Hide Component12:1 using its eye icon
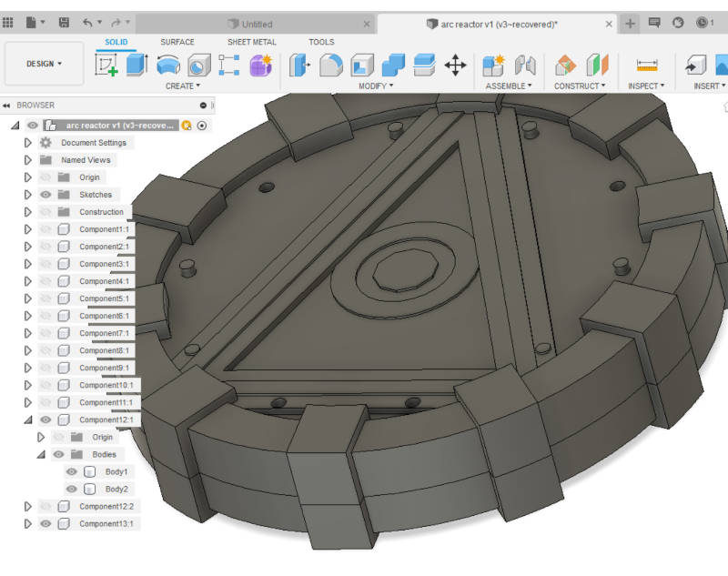This screenshot has width=728, height=576. click(45, 419)
